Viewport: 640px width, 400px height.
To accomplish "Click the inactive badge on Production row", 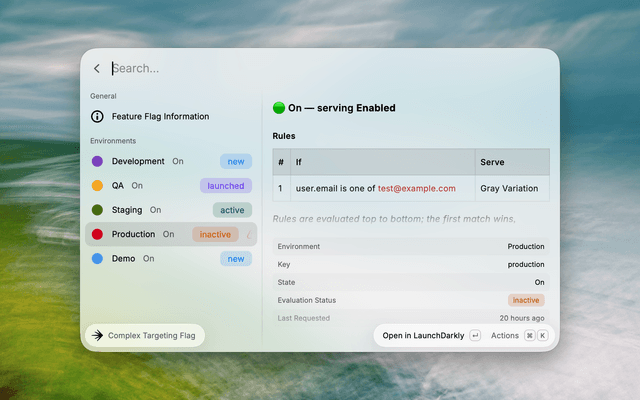I will point(215,234).
